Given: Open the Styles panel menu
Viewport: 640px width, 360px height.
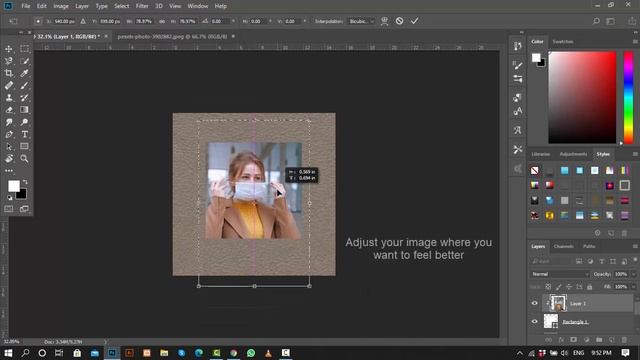Looking at the screenshot, I should pos(635,154).
